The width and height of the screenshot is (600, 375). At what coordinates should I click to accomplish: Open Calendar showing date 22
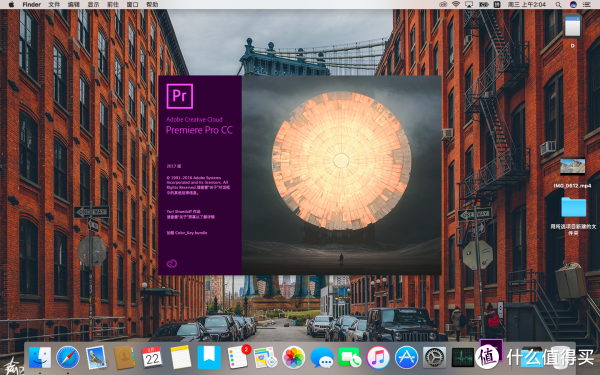(x=152, y=358)
